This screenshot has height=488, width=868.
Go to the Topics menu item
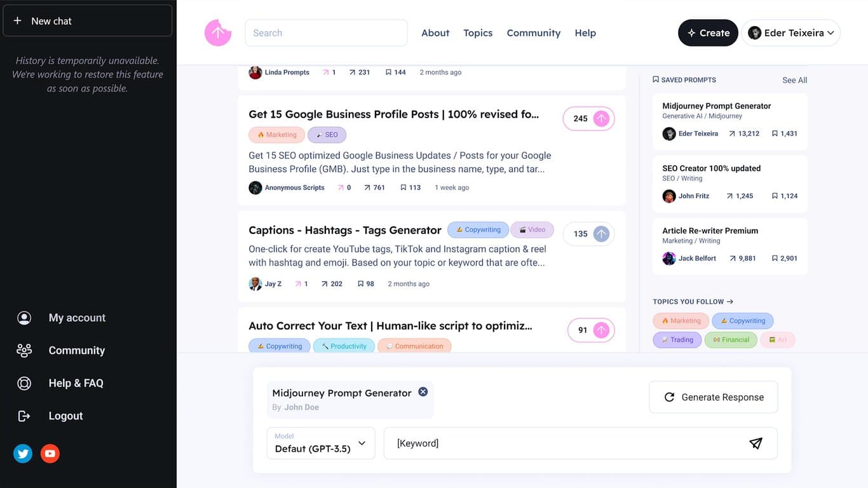[478, 33]
